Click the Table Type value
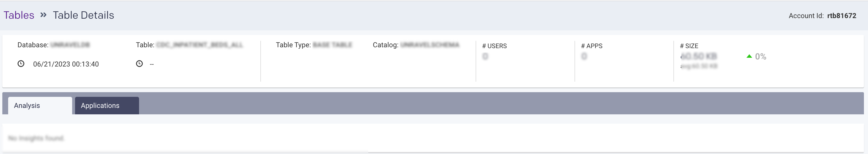The image size is (868, 154). click(332, 45)
